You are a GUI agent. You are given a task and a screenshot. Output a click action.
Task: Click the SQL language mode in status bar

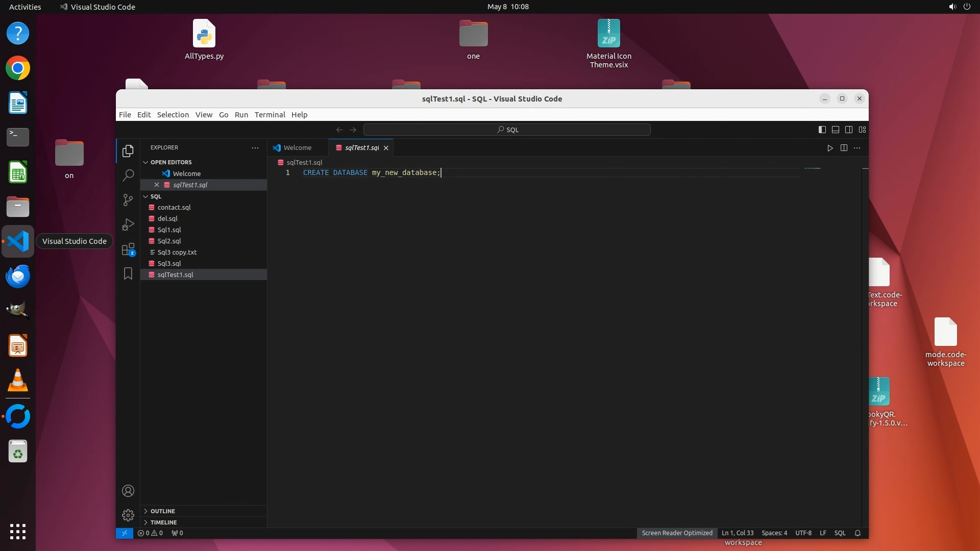click(840, 533)
